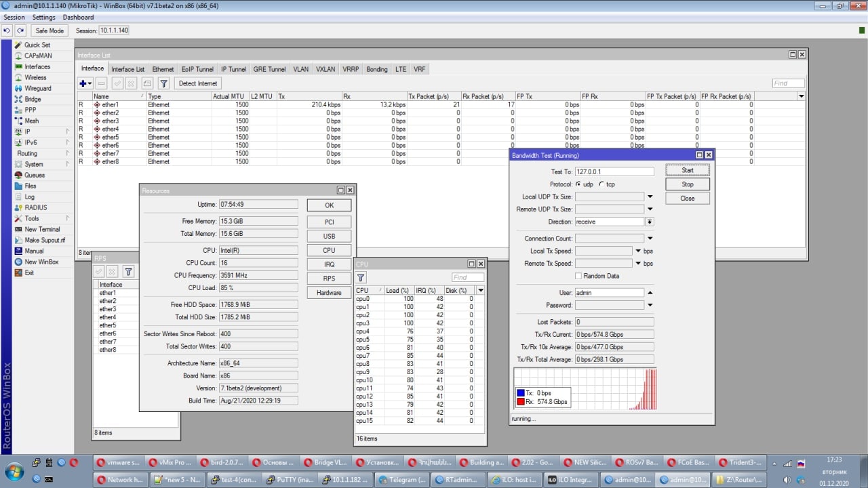Expand Local Tx Speed field
868x488 pixels.
[x=638, y=251]
